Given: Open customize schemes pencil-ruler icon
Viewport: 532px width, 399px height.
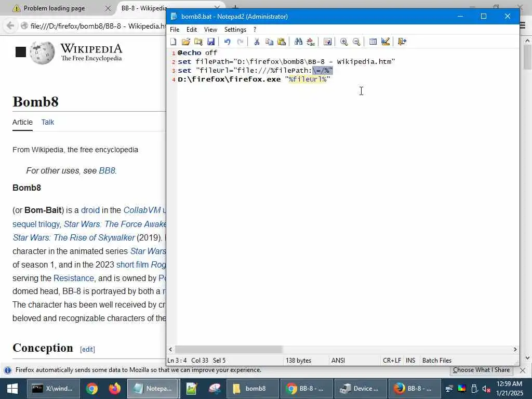Looking at the screenshot, I should pyautogui.click(x=385, y=42).
